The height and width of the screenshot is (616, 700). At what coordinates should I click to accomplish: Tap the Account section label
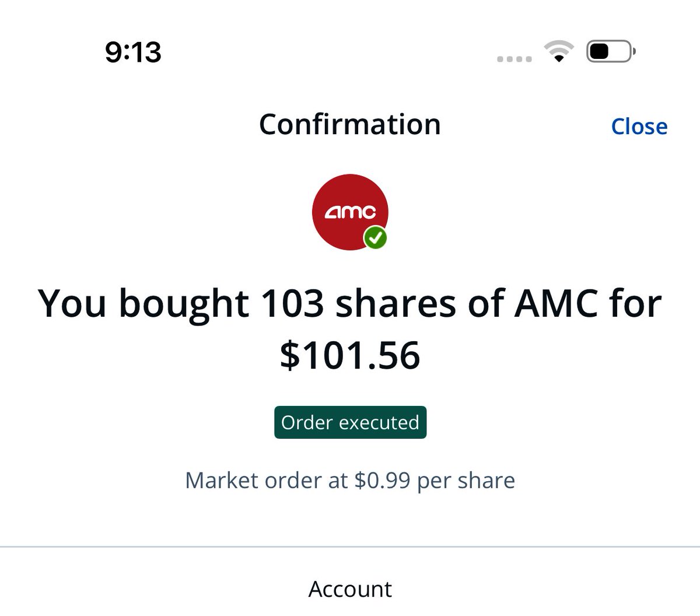pos(350,589)
